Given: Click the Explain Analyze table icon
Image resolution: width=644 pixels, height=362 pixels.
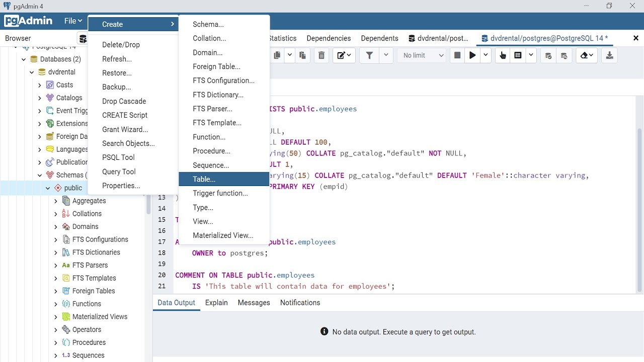Looking at the screenshot, I should click(x=518, y=55).
